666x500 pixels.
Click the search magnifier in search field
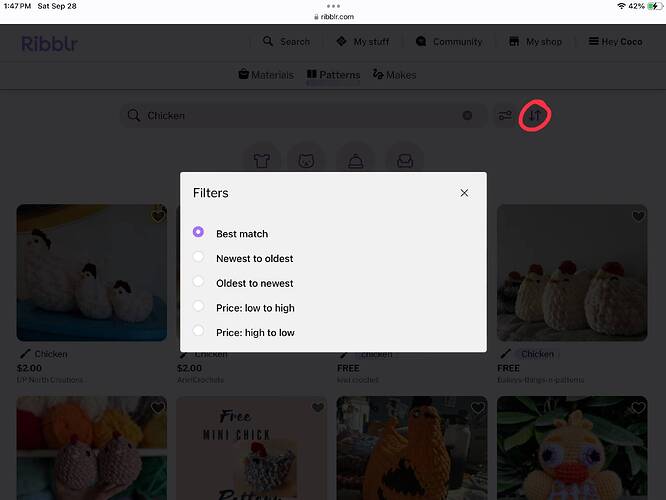click(x=134, y=116)
